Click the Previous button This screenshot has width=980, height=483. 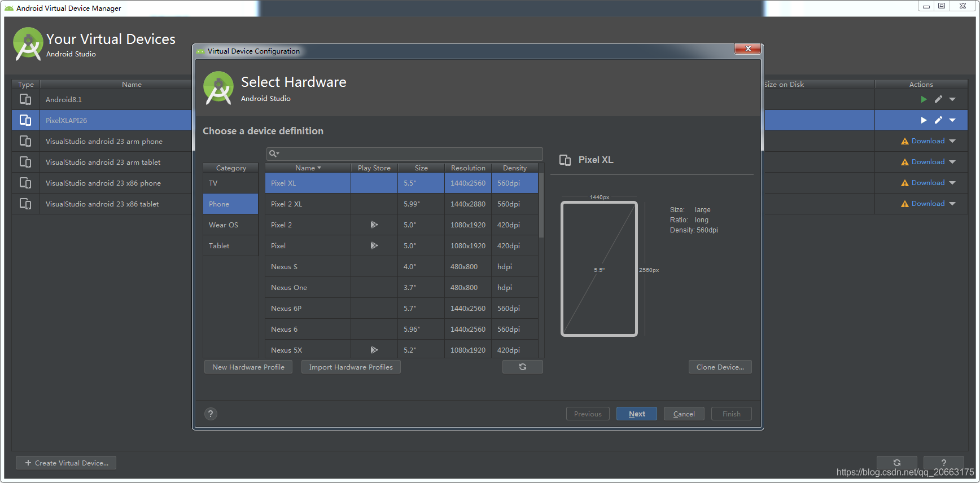pyautogui.click(x=588, y=414)
